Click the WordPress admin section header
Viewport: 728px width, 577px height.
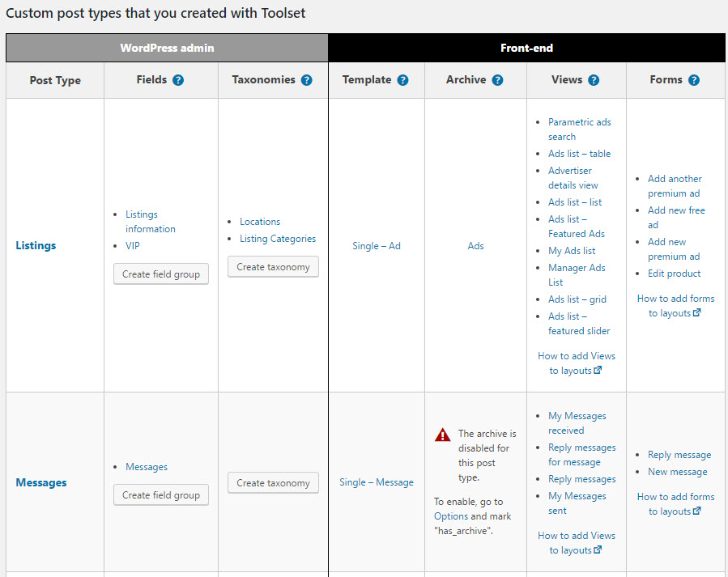click(167, 48)
